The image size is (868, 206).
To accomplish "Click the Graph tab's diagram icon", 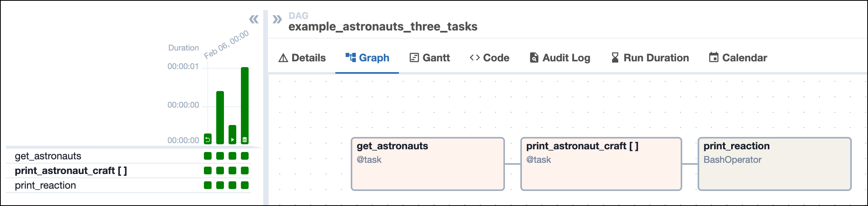I will coord(351,57).
